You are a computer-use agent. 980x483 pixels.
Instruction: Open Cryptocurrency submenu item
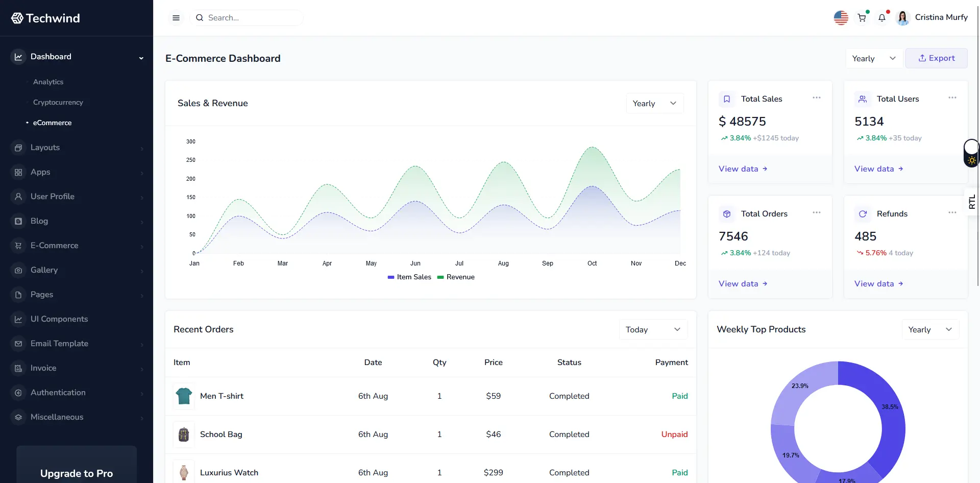click(58, 102)
